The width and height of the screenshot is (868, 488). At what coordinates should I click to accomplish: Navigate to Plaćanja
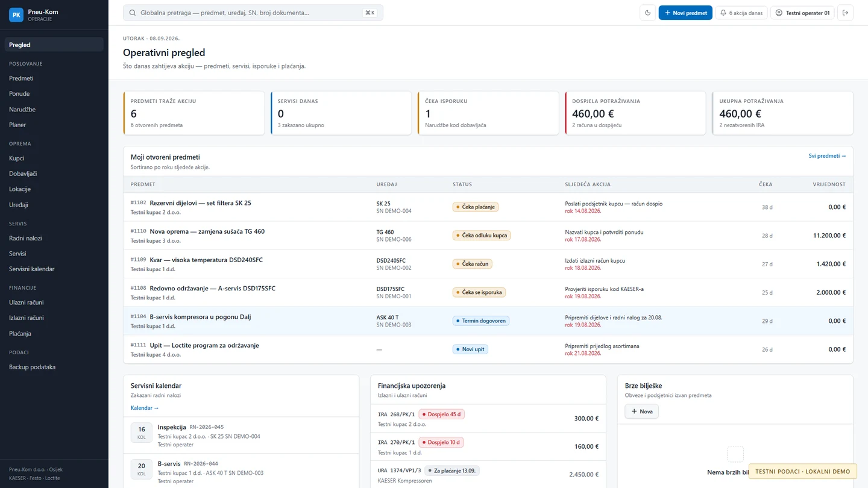coord(54,333)
